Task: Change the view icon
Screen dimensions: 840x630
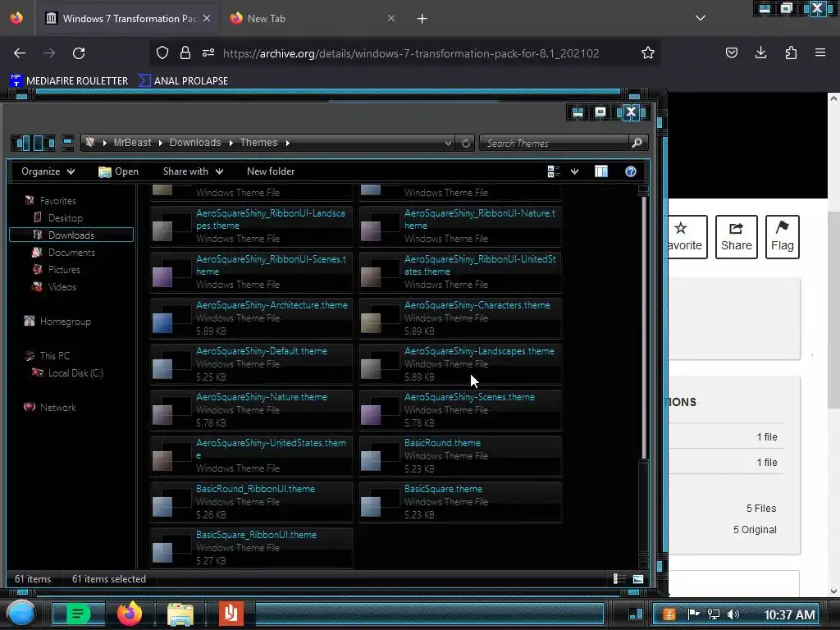Action: tap(554, 171)
